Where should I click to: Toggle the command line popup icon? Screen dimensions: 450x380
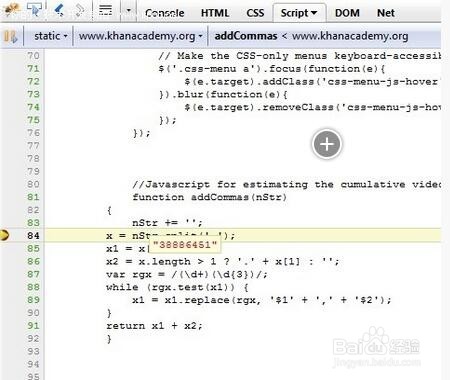click(106, 10)
